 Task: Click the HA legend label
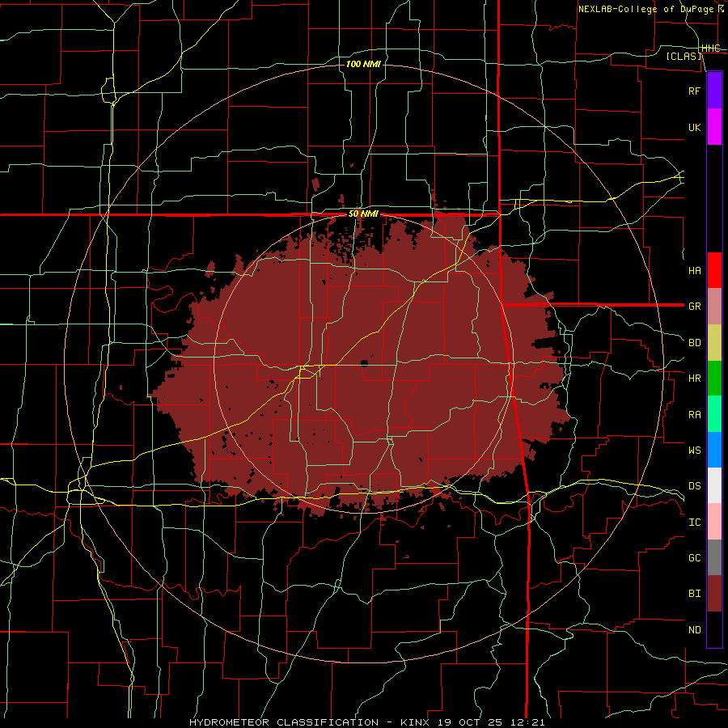(695, 270)
